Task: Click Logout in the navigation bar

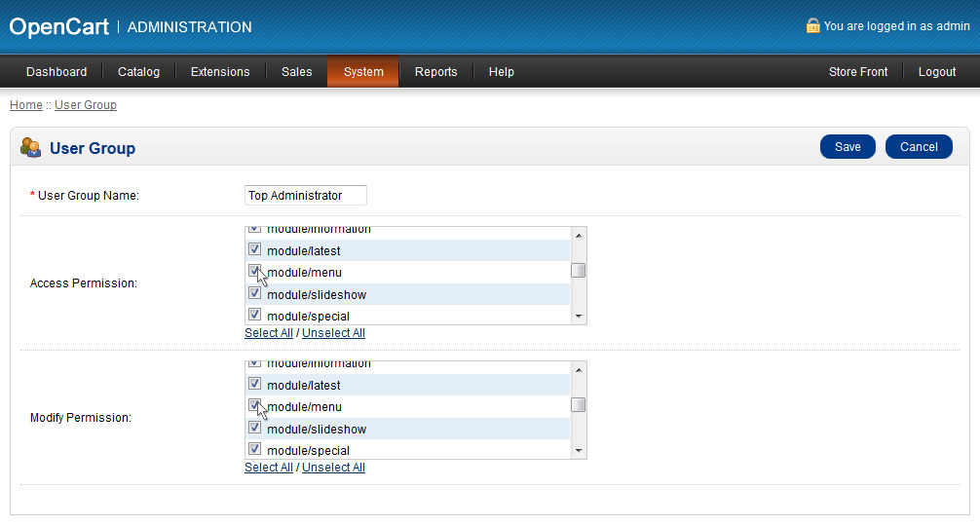Action: click(937, 72)
